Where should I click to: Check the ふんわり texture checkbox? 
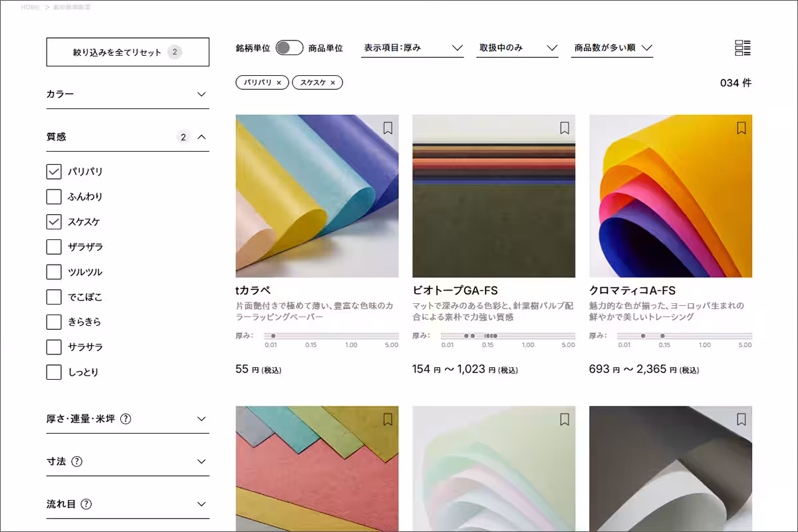pos(53,196)
